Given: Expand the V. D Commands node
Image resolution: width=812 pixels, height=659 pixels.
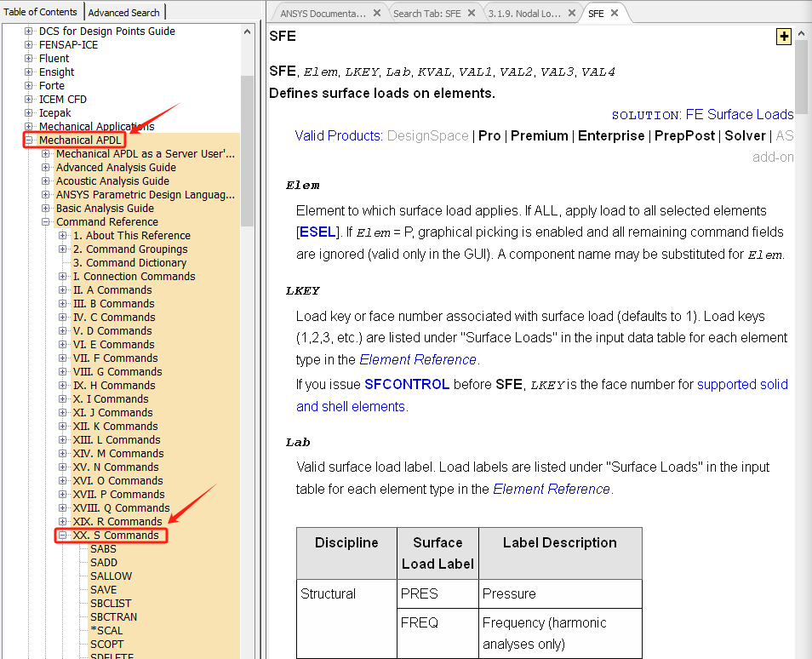Looking at the screenshot, I should pyautogui.click(x=63, y=331).
